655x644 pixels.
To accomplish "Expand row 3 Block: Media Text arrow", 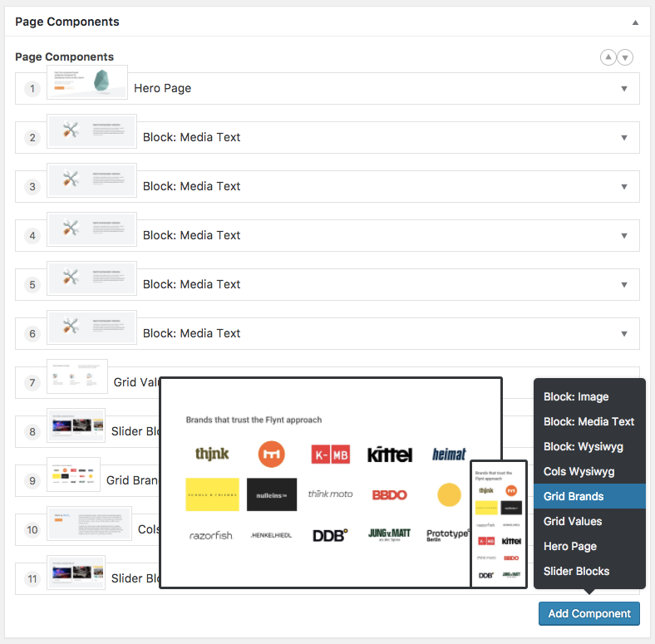I will tap(624, 187).
